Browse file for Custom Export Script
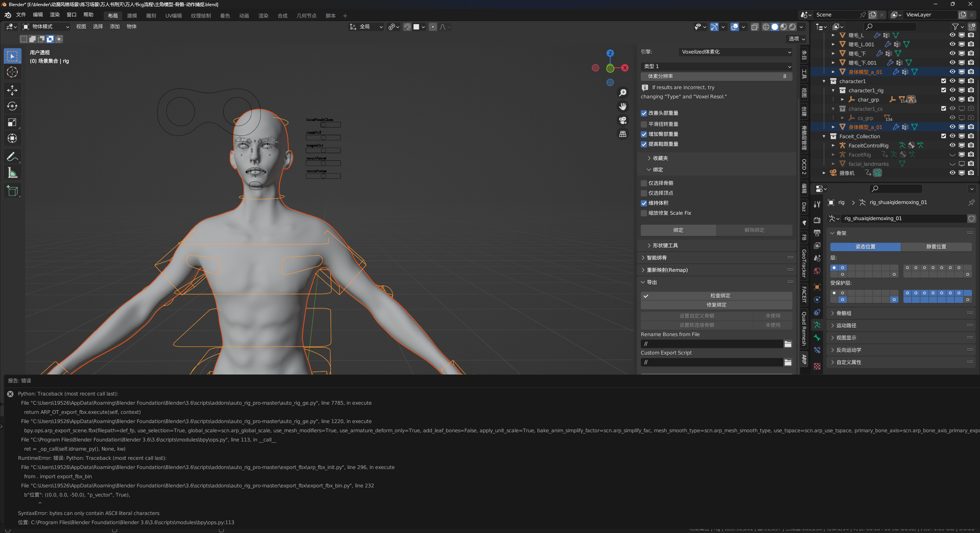 [788, 362]
